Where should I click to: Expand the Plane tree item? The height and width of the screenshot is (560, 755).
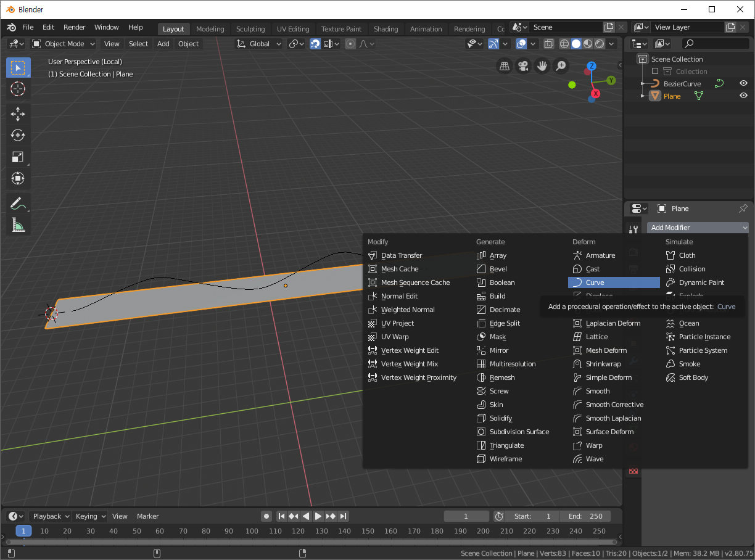pos(643,96)
